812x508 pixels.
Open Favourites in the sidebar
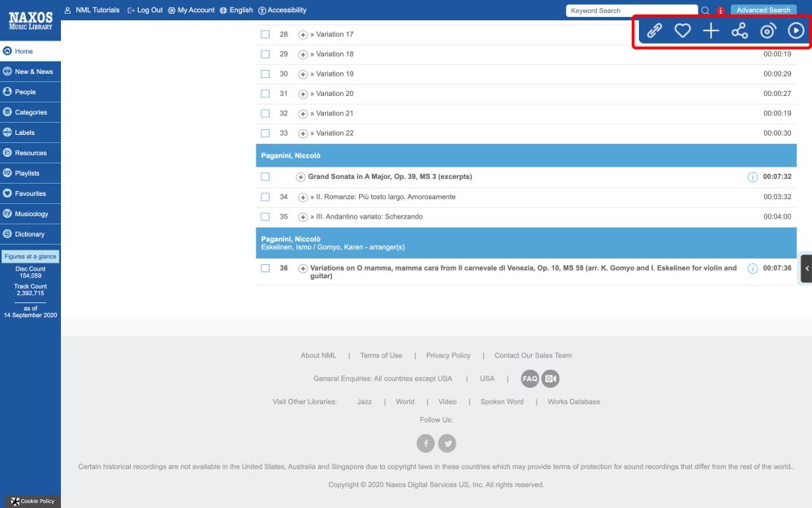click(x=31, y=193)
